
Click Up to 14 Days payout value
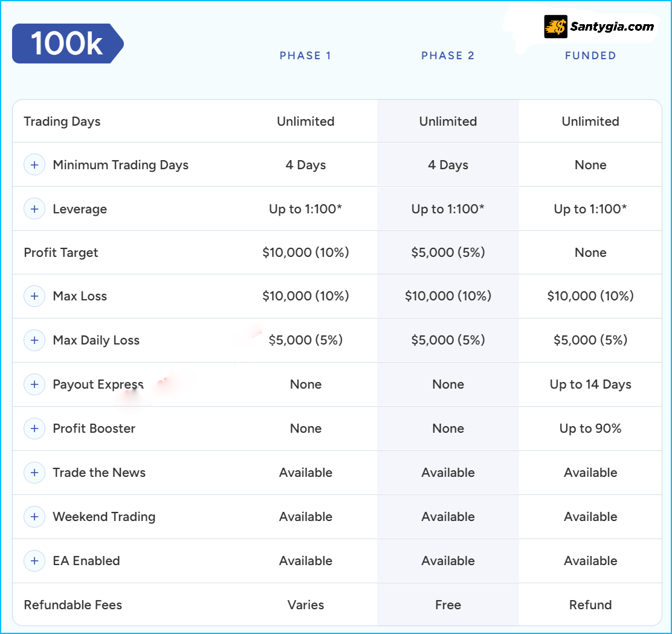pyautogui.click(x=590, y=384)
